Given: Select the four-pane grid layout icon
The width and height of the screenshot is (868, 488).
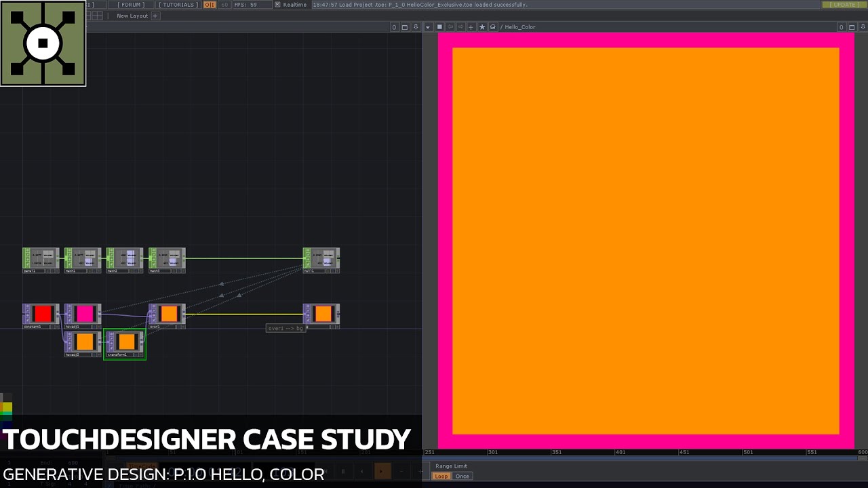Looking at the screenshot, I should [x=97, y=16].
